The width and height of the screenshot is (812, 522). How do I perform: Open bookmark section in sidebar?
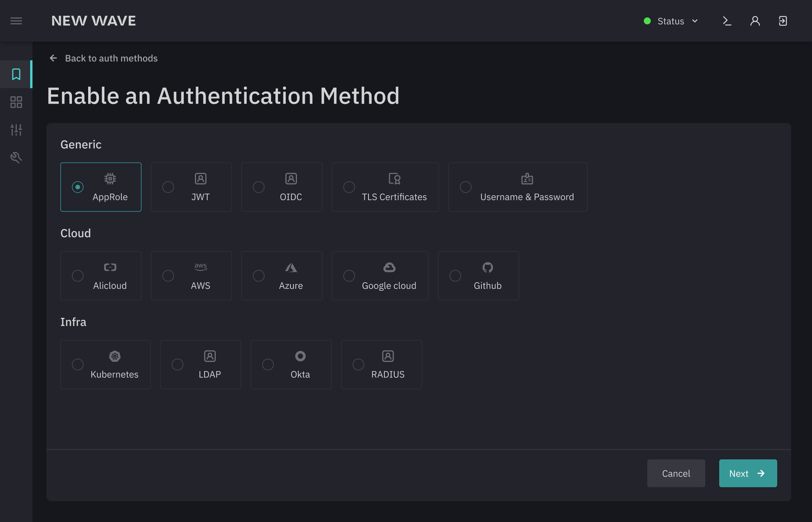(x=16, y=74)
